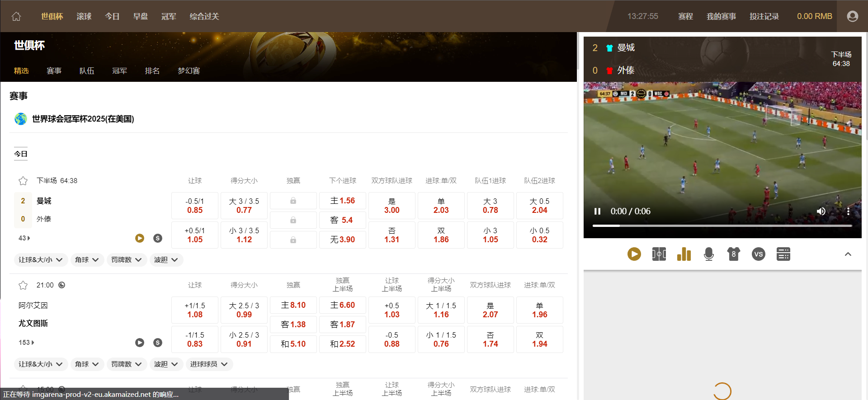The image size is (868, 400).
Task: Favorite the 曼城 vs 外傣 match star
Action: click(23, 181)
